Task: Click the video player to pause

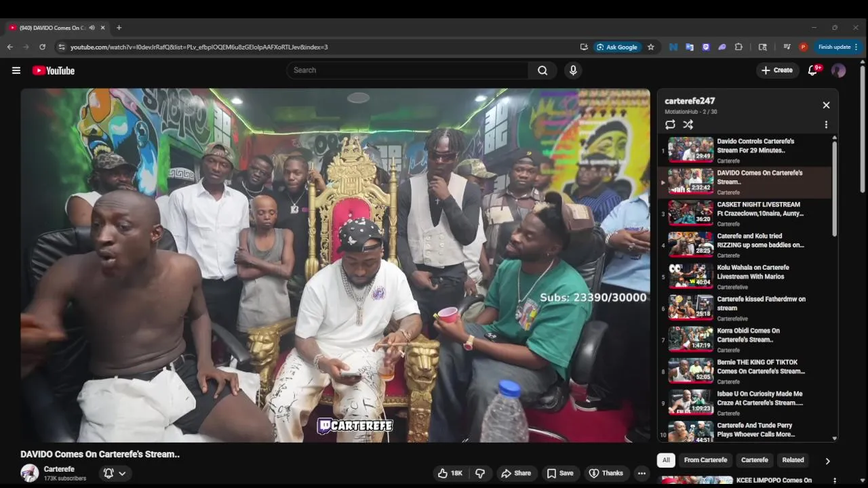Action: click(335, 265)
